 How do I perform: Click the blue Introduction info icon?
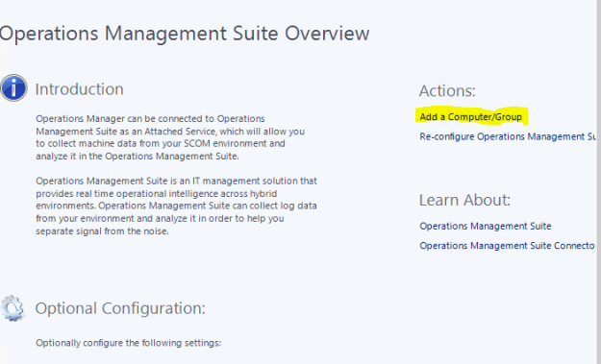point(13,87)
